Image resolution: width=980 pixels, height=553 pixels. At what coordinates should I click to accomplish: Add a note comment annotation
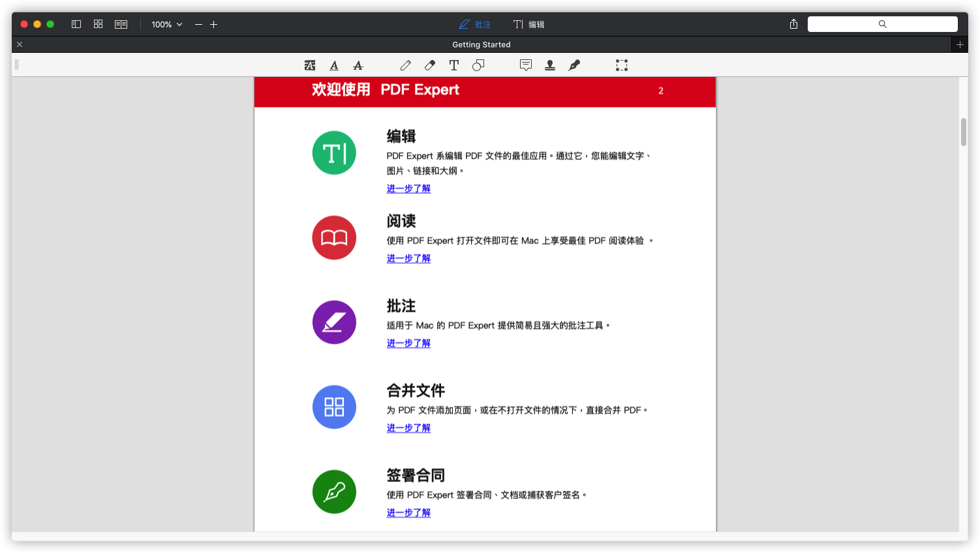[x=525, y=65]
